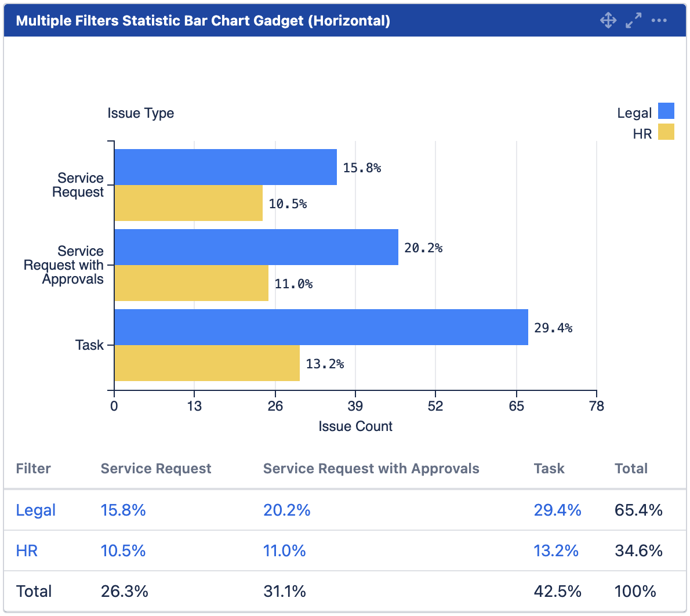Click HR Task 13.2% table link
The height and width of the screenshot is (616, 690).
556,551
